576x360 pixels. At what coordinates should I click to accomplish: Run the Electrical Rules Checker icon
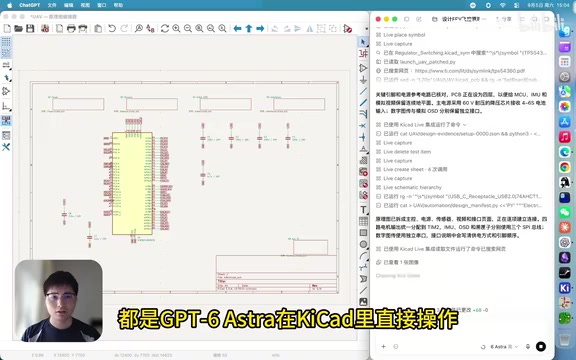point(348,28)
